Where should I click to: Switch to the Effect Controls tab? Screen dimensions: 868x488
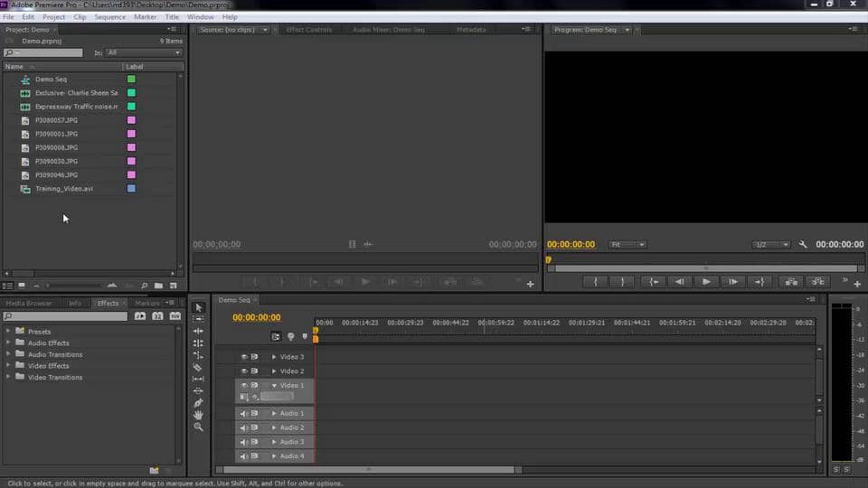(309, 30)
